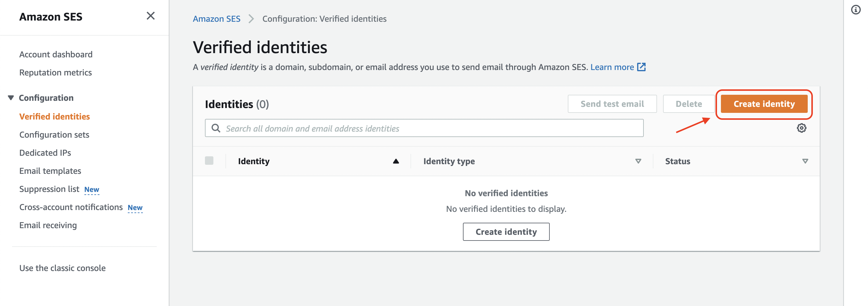Screen dimensions: 868x306
Task: Collapse the Configuration section triangle
Action: click(x=11, y=98)
